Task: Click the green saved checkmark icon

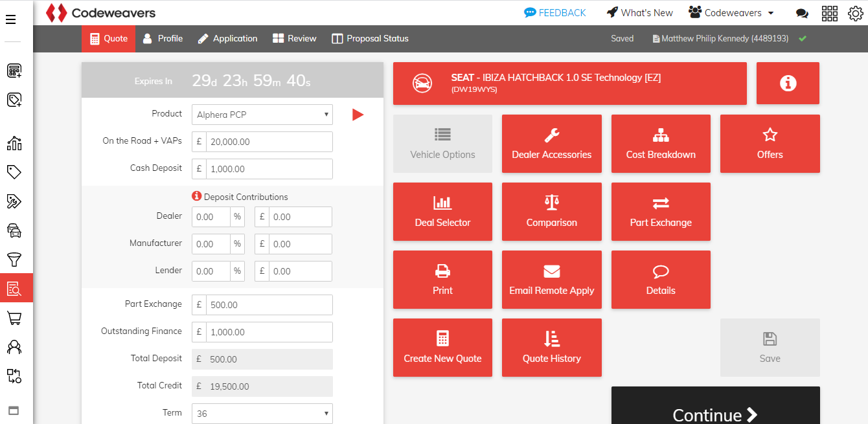Action: pos(803,39)
